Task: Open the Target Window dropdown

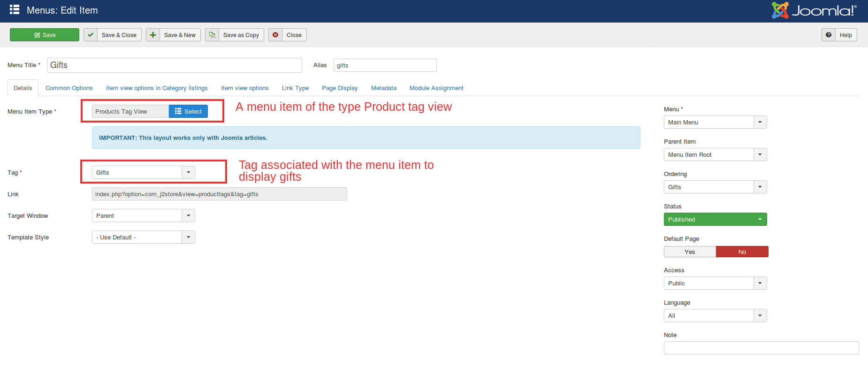Action: [x=188, y=216]
